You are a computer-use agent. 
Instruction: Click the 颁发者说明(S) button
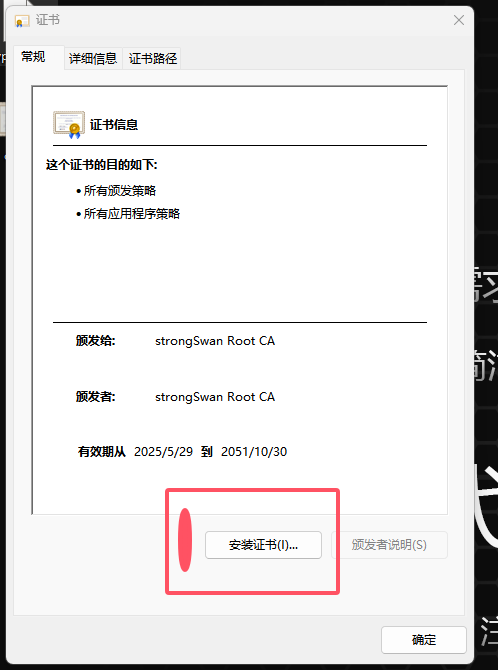tap(389, 545)
